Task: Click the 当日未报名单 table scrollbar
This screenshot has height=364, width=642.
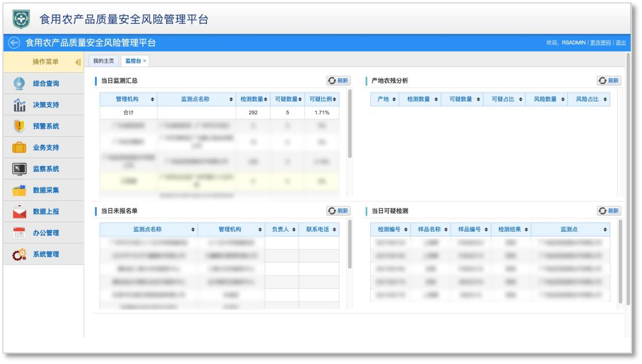Action: 350,245
